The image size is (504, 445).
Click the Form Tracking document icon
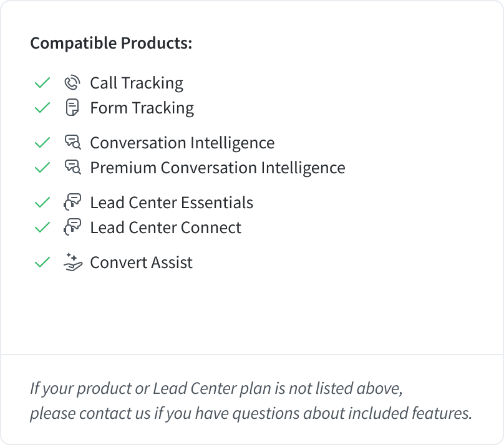(x=72, y=107)
